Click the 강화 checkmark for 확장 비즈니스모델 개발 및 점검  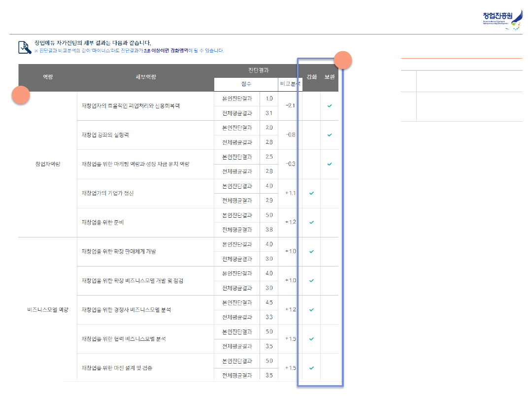[x=311, y=281]
